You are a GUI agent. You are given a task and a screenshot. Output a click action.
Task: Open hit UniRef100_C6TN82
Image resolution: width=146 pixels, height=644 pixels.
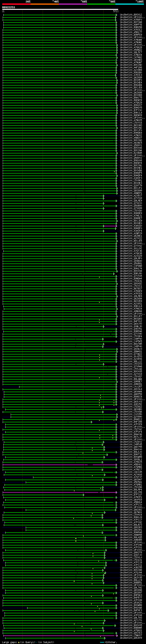[x=131, y=58]
